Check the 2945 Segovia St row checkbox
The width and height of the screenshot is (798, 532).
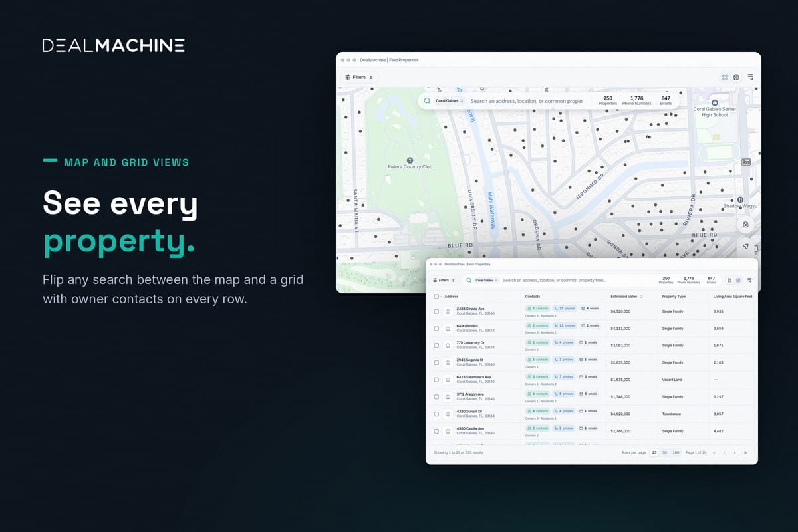click(436, 362)
